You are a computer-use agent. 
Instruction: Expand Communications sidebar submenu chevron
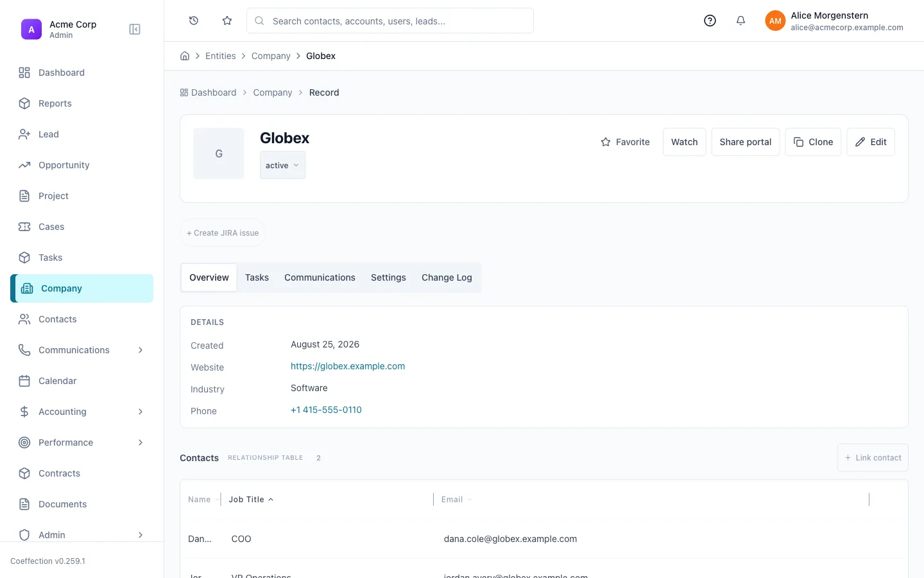pos(141,350)
